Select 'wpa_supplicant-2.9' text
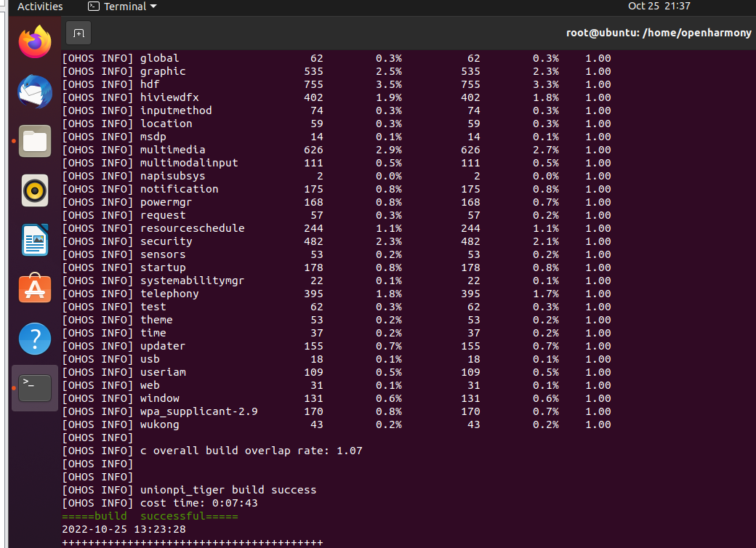 [198, 411]
